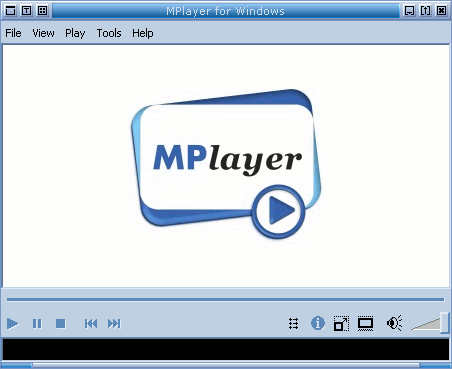
Task: Open the File menu
Action: coord(13,33)
